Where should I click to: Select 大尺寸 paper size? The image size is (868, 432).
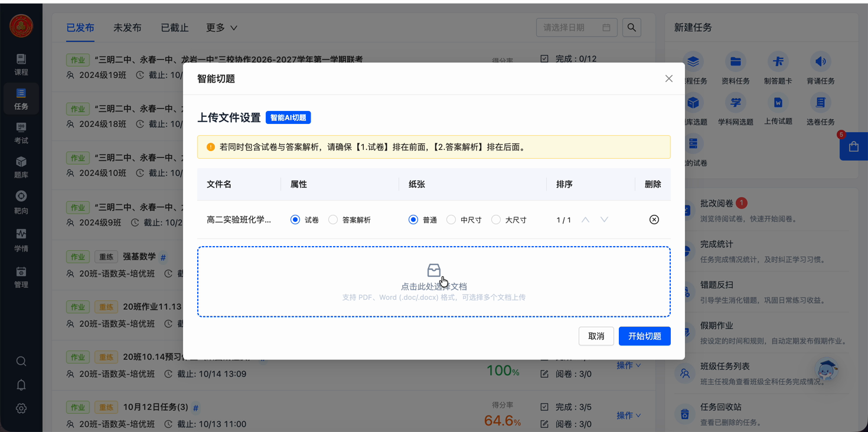pyautogui.click(x=496, y=220)
